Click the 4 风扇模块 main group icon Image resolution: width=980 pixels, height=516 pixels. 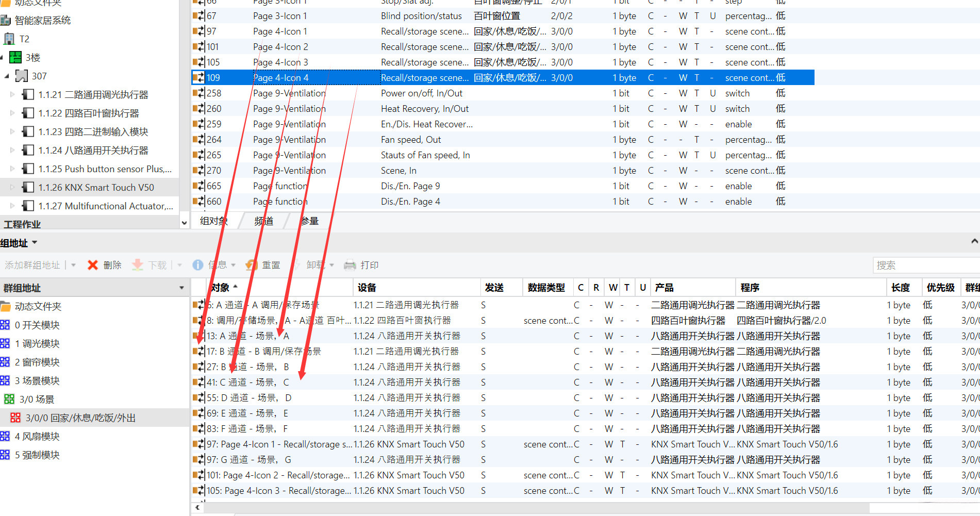pos(5,437)
